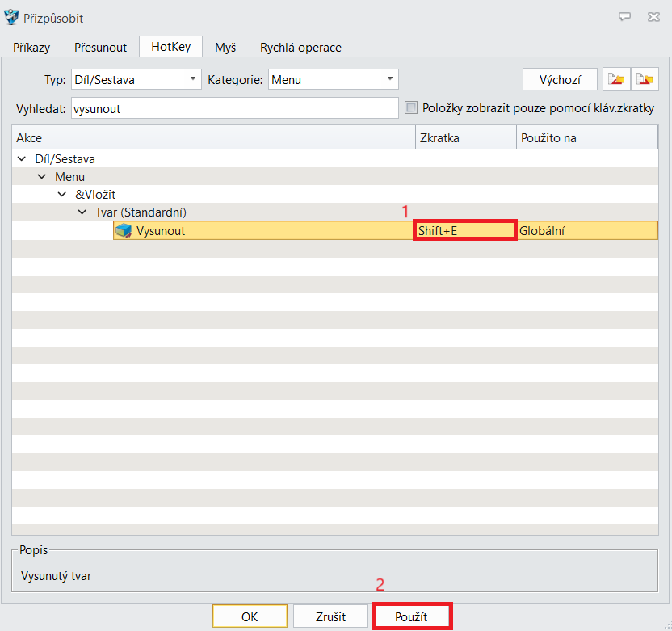This screenshot has width=672, height=631.
Task: Click the Zrušit button
Action: (x=330, y=616)
